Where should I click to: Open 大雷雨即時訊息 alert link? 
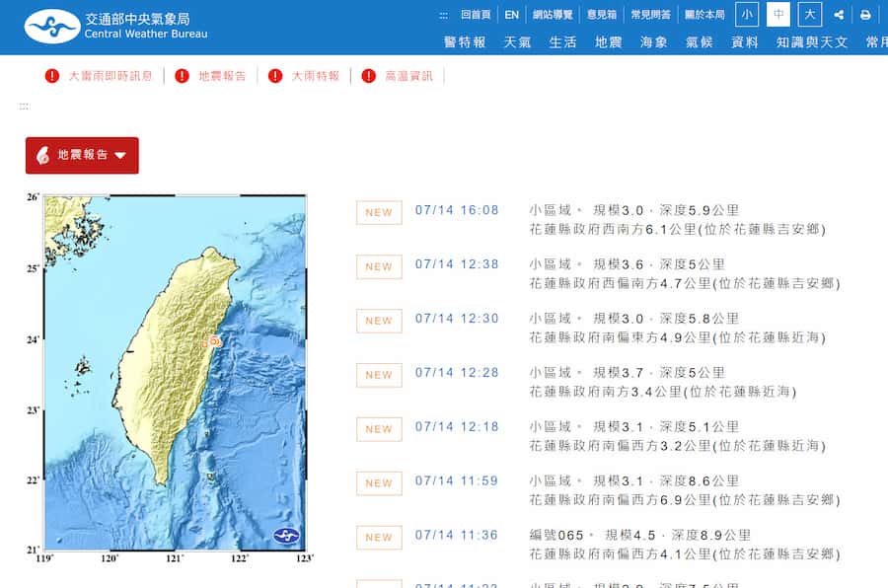click(111, 76)
